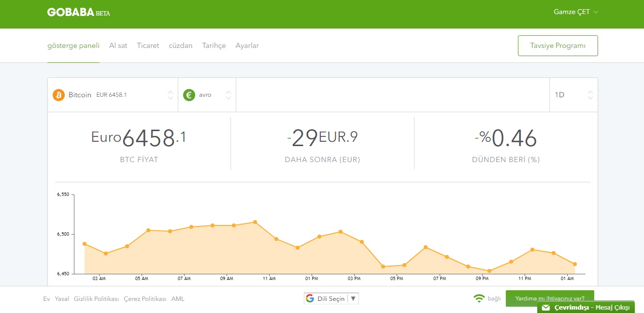Click the -%0.46 change percentage
The image size is (644, 313).
[506, 138]
